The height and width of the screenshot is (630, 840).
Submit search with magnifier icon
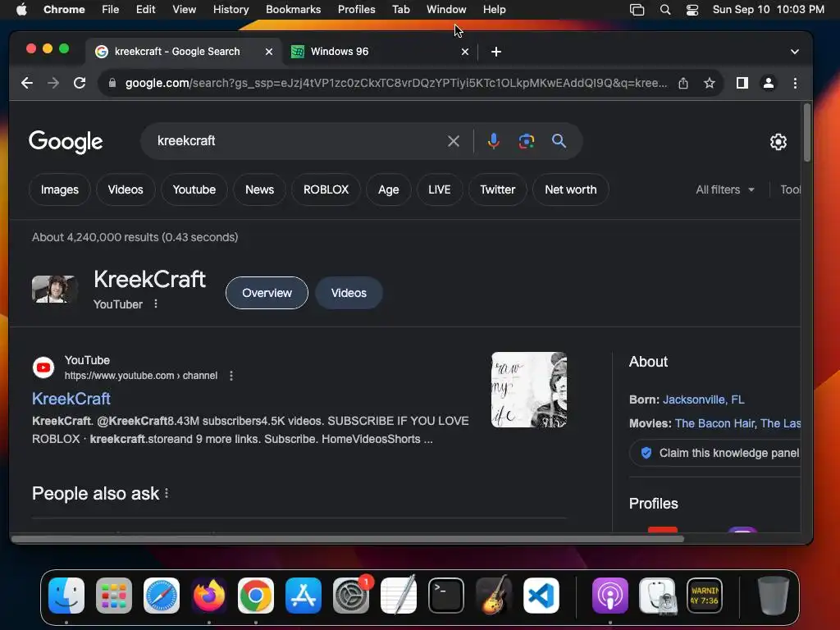point(559,141)
